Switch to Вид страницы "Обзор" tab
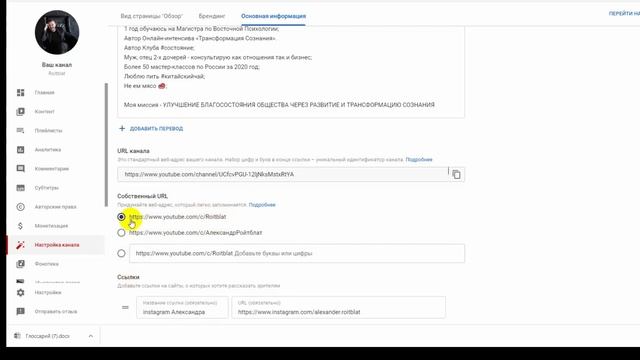This screenshot has width=640, height=360. [151, 16]
